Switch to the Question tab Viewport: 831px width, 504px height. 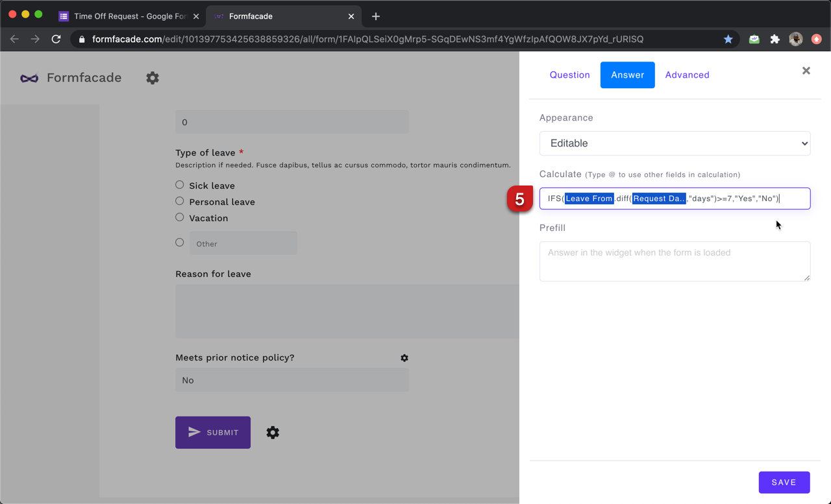click(569, 75)
